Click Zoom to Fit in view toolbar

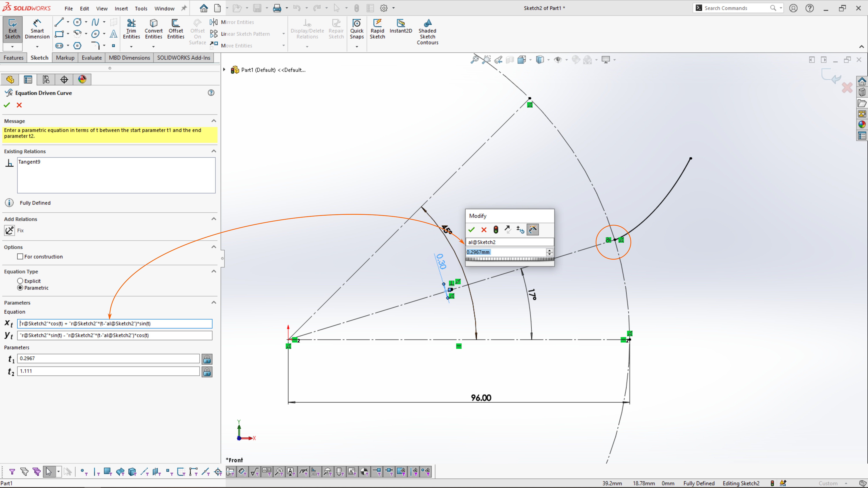475,60
